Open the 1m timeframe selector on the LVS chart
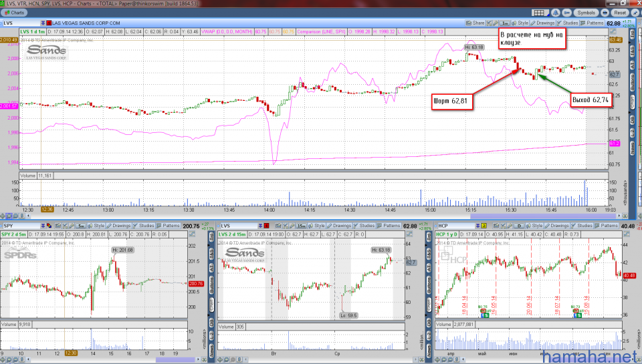The height and width of the screenshot is (364, 642). (505, 23)
